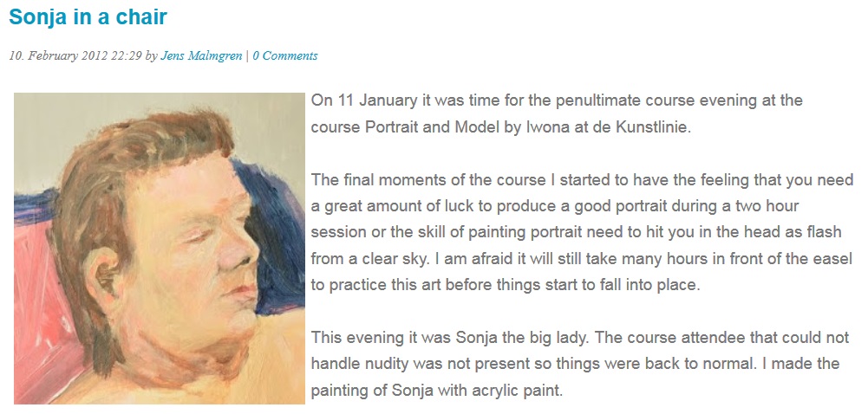Click the portrait painting of Sonja
868x414 pixels.
pyautogui.click(x=160, y=249)
